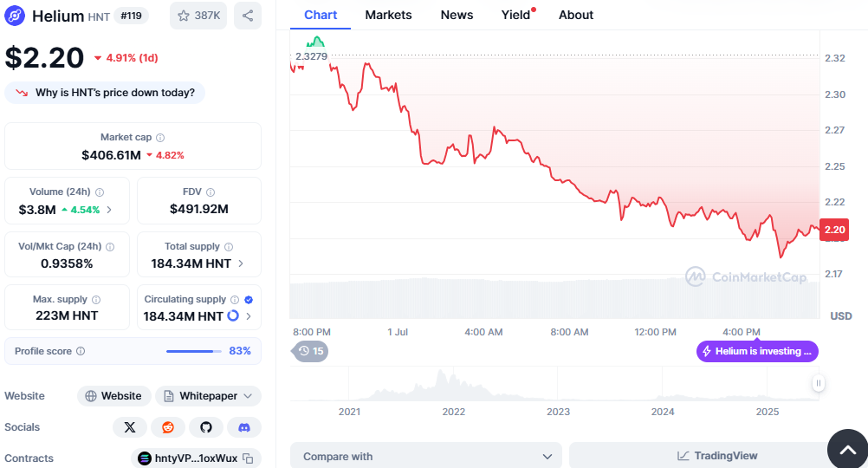This screenshot has height=468, width=868.
Task: Click the pause handle on range selector
Action: 818,383
